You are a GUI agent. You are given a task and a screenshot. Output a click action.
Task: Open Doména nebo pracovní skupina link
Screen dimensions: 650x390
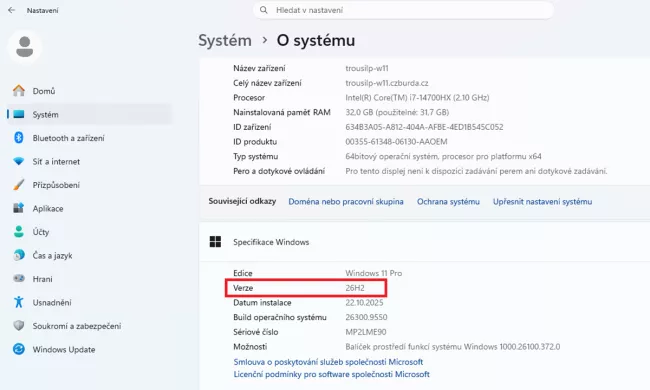pyautogui.click(x=346, y=201)
